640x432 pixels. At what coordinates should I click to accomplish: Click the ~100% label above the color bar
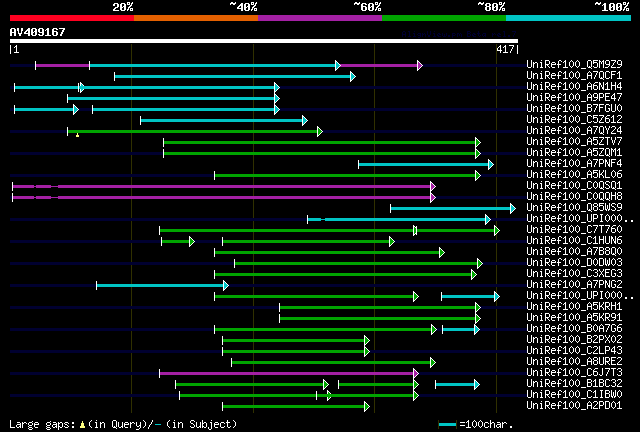pyautogui.click(x=612, y=7)
